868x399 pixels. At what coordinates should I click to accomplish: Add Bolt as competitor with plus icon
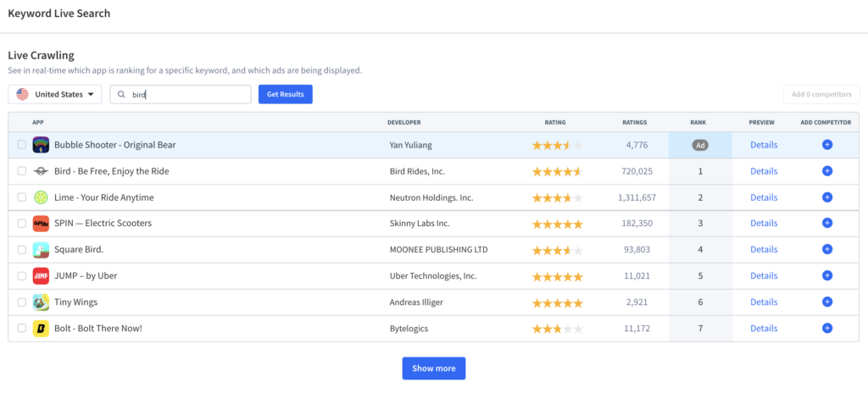pos(827,328)
